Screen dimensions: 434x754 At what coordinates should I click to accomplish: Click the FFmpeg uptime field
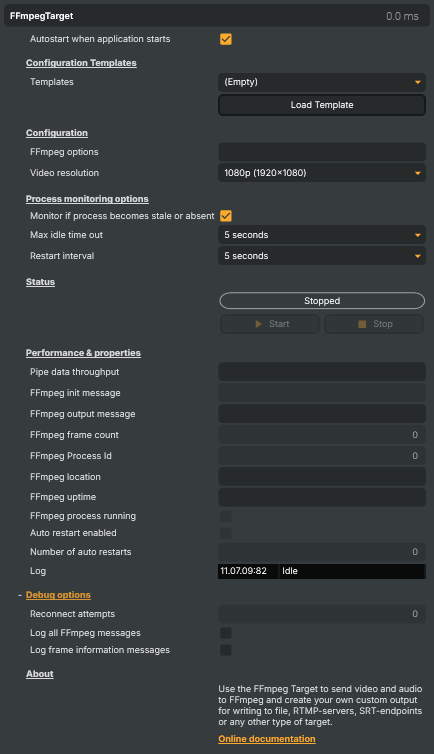[322, 497]
